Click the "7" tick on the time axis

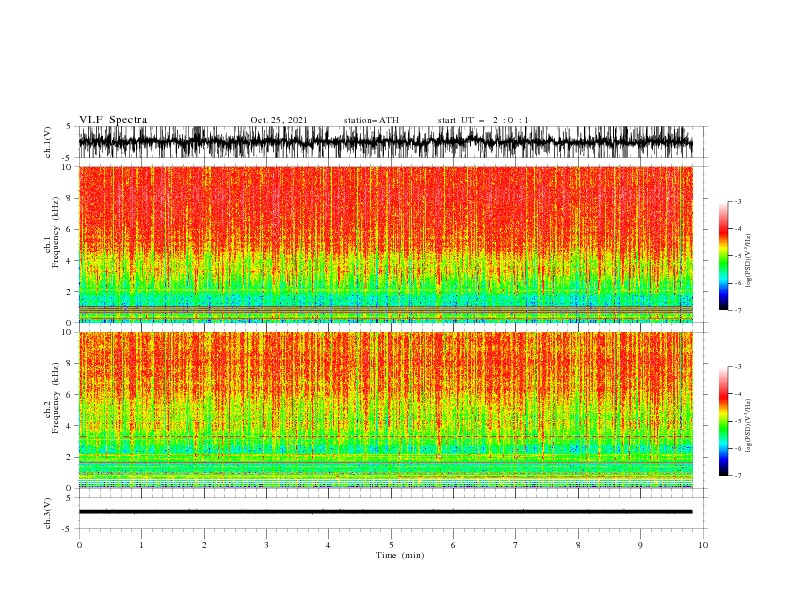(x=516, y=545)
